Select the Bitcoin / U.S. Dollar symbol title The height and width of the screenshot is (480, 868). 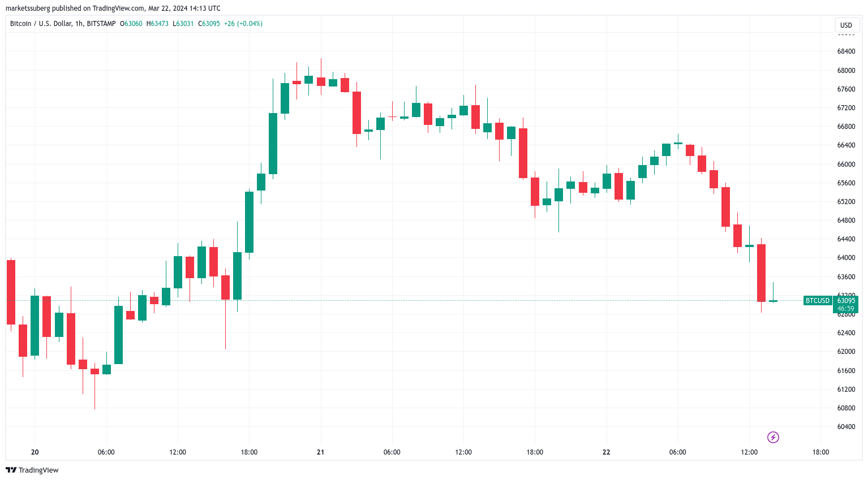coord(41,24)
